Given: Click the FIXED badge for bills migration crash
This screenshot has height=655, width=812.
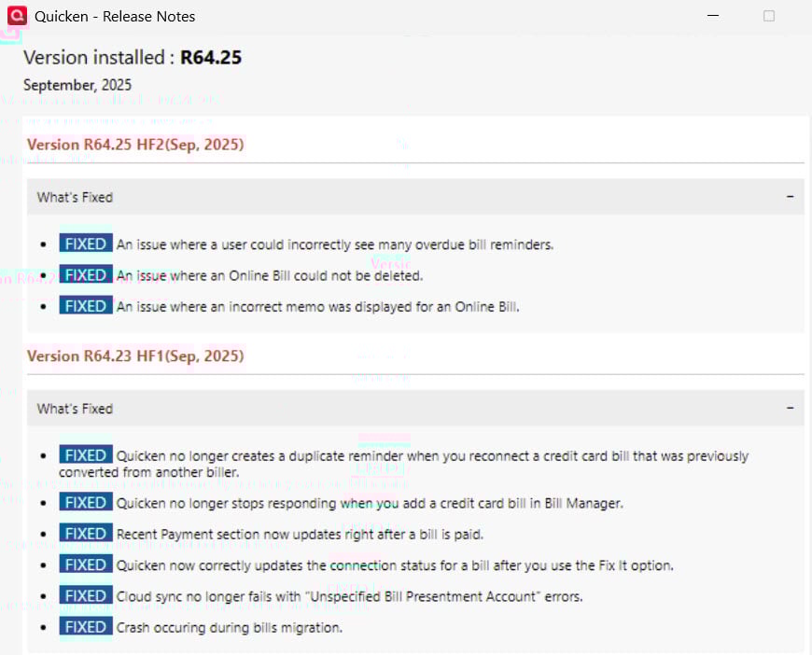Looking at the screenshot, I should (x=86, y=626).
